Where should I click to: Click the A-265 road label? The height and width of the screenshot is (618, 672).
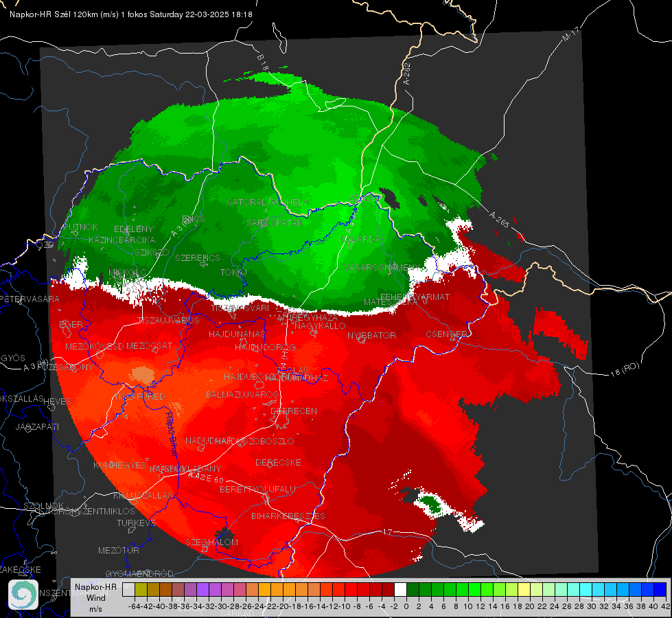[x=499, y=220]
